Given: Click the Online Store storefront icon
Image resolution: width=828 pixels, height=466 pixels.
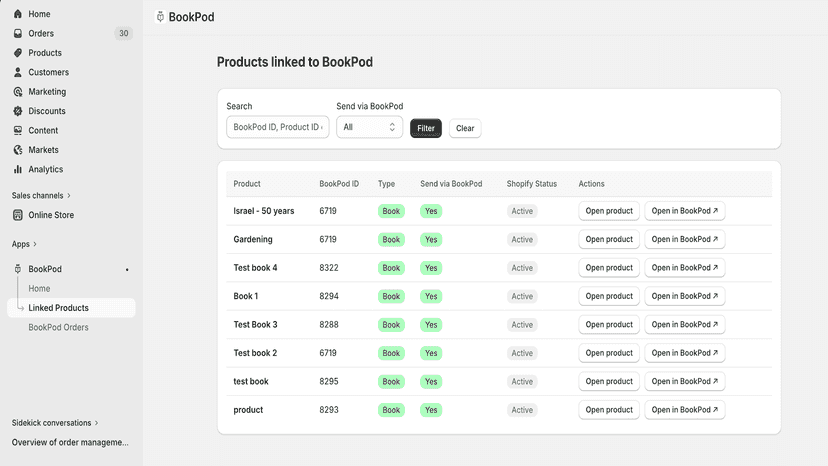Looking at the screenshot, I should (18, 215).
